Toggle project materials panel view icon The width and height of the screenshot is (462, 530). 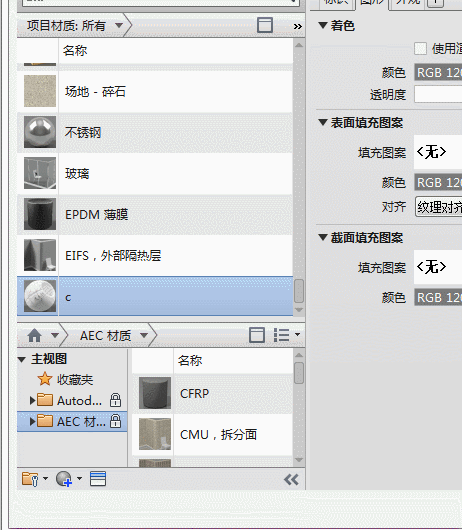[265, 25]
